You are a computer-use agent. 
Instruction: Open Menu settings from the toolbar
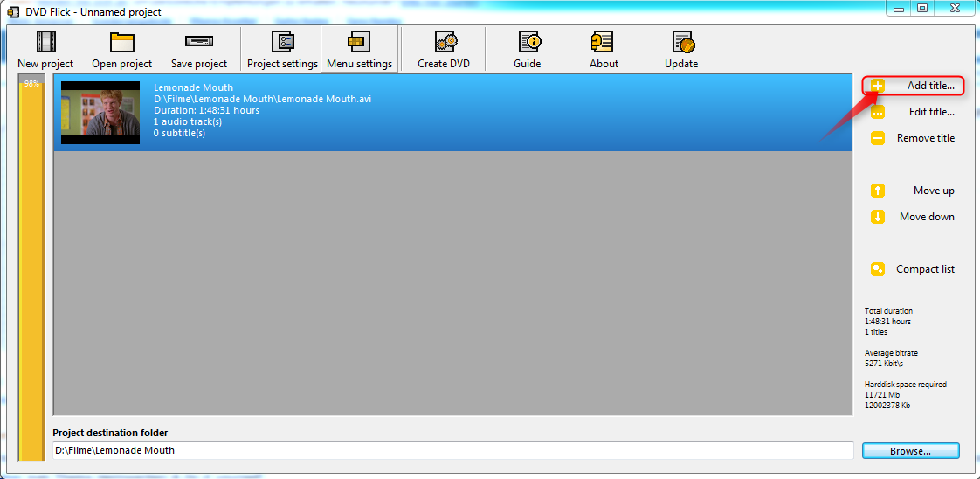[x=359, y=42]
